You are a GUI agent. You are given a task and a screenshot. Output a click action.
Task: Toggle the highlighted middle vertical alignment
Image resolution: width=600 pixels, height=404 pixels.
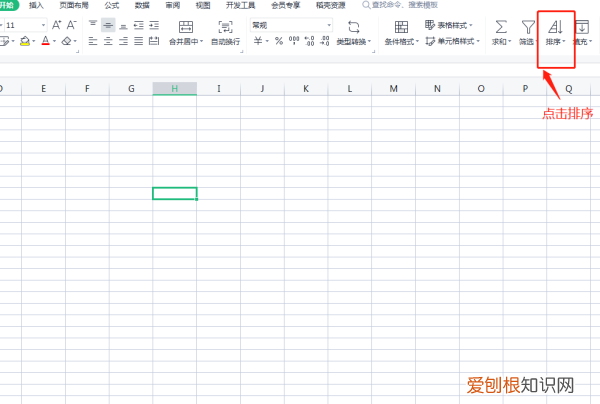(x=108, y=25)
